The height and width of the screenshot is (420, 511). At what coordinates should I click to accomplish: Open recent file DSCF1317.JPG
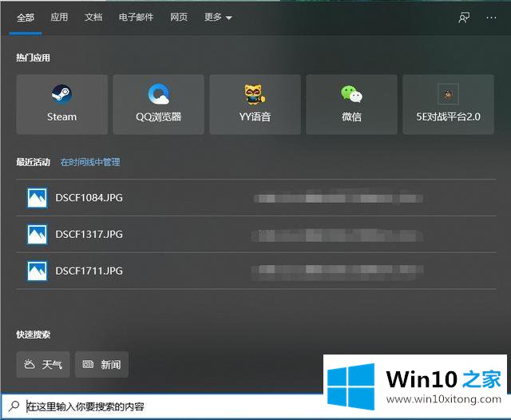(x=256, y=234)
